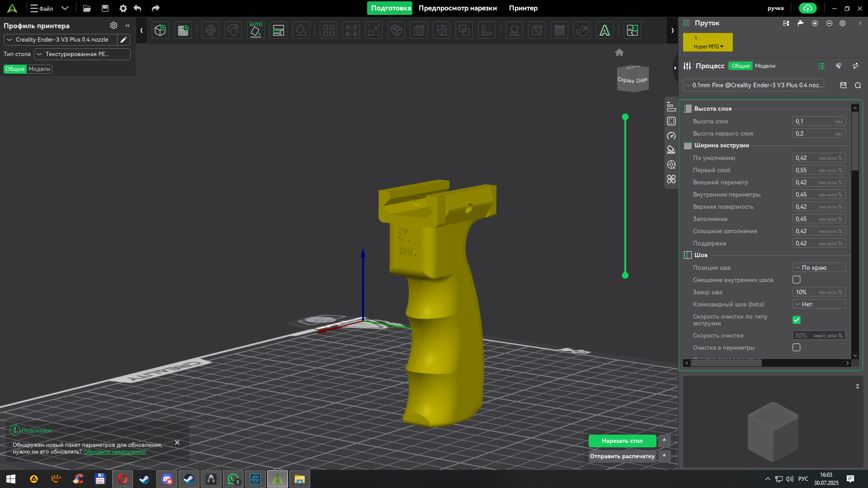
Task: Click the remove filament minus icon
Action: tap(829, 23)
